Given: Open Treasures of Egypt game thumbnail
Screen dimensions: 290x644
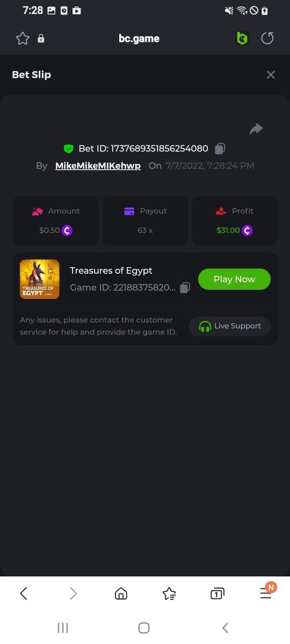Looking at the screenshot, I should point(40,279).
